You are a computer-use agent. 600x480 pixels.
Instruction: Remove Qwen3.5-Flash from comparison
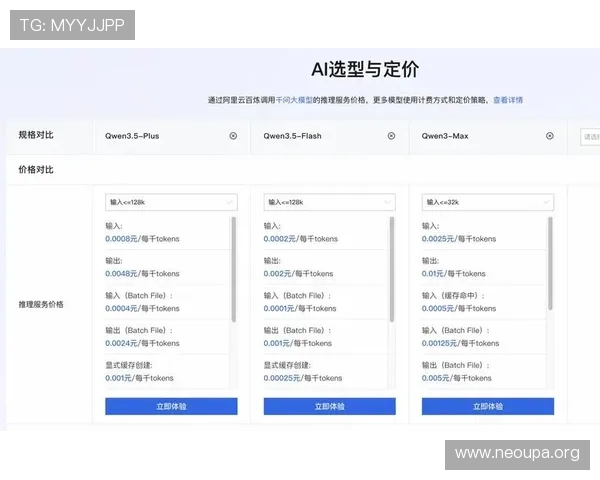click(391, 136)
